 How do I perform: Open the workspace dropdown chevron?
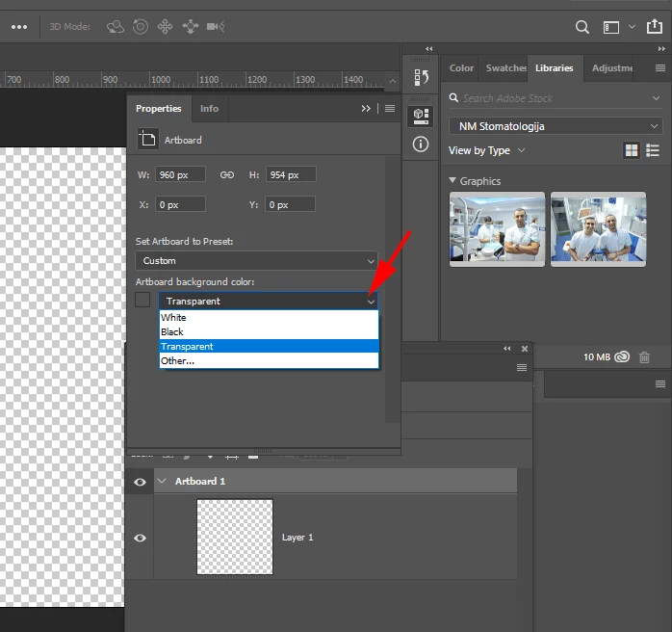(632, 27)
